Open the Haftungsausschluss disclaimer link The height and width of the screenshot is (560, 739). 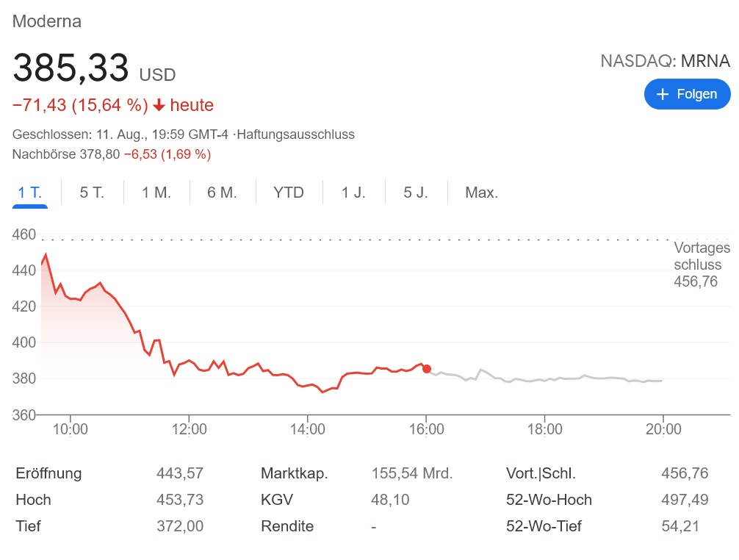click(x=296, y=134)
